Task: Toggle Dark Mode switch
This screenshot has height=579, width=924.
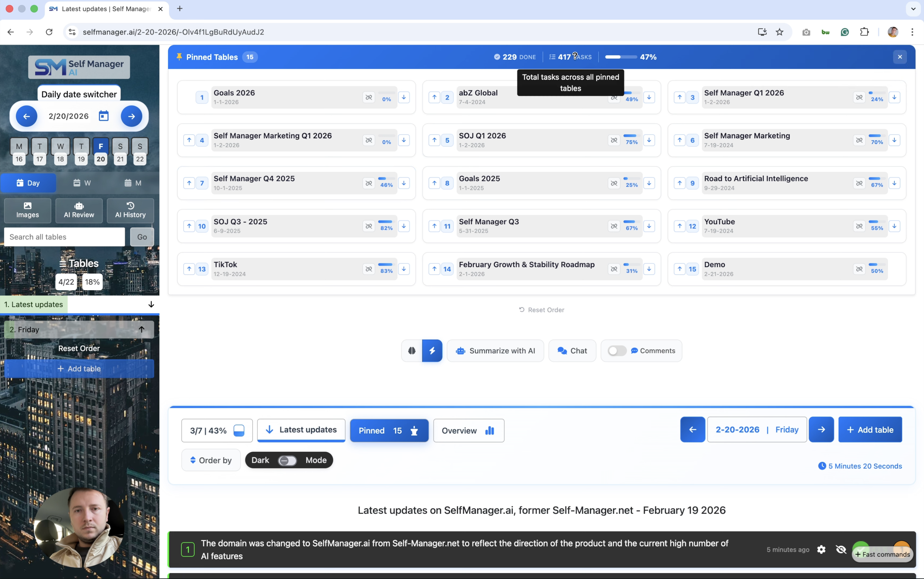Action: pyautogui.click(x=287, y=460)
